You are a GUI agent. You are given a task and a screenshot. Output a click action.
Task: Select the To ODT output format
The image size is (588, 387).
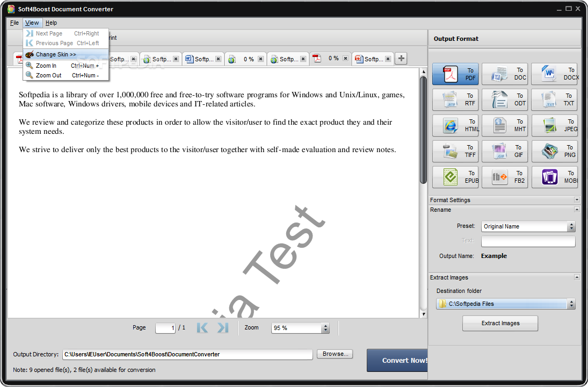click(x=505, y=99)
